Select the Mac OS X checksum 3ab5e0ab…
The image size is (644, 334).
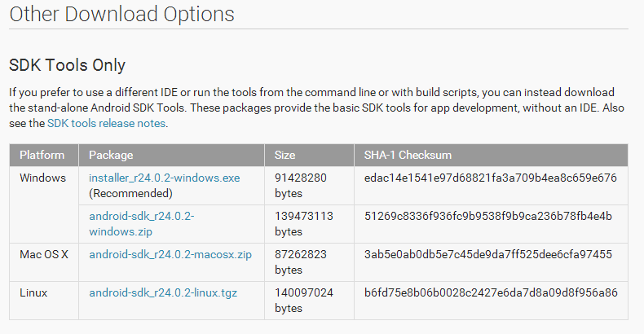(488, 254)
